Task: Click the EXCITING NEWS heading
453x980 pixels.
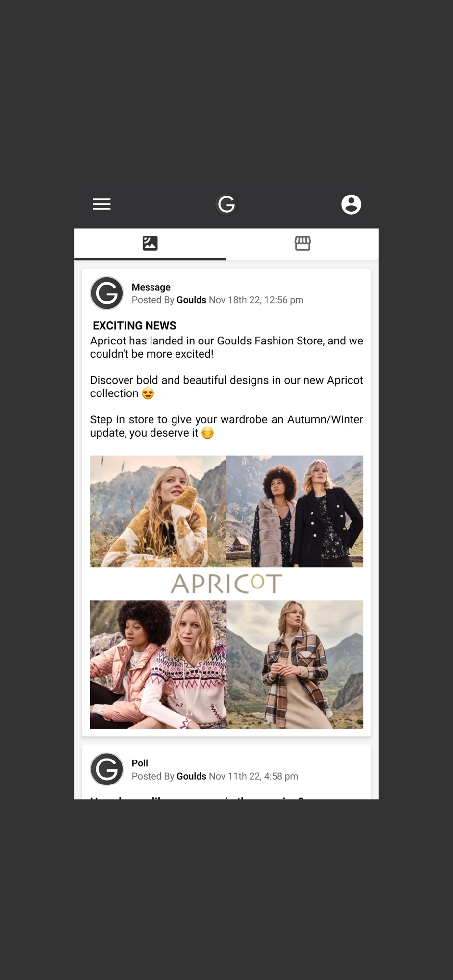Action: pyautogui.click(x=134, y=326)
